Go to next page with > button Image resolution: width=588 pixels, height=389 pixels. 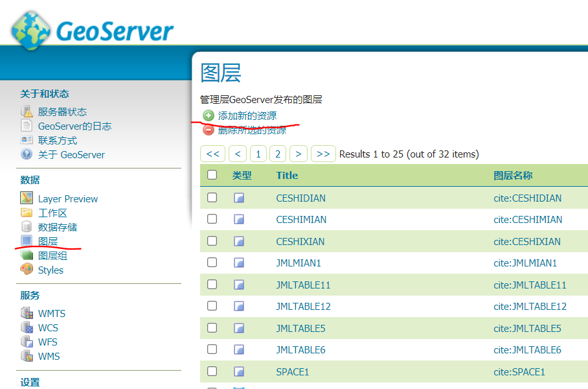tap(298, 154)
